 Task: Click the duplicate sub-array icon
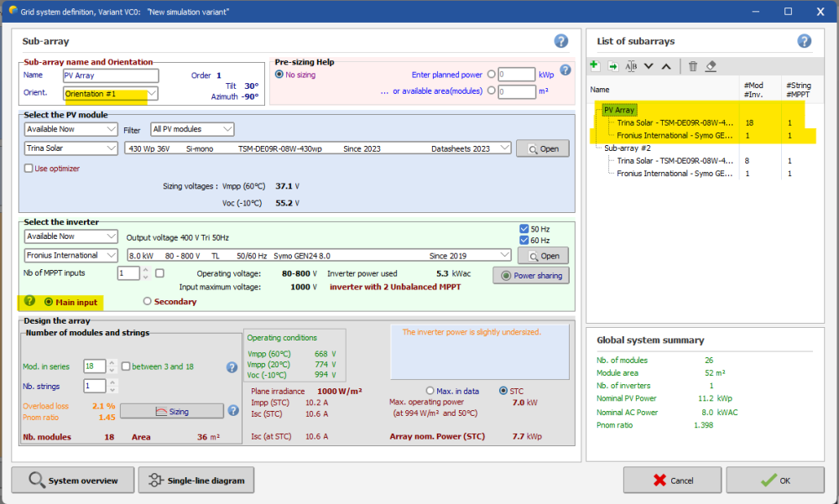pos(612,66)
